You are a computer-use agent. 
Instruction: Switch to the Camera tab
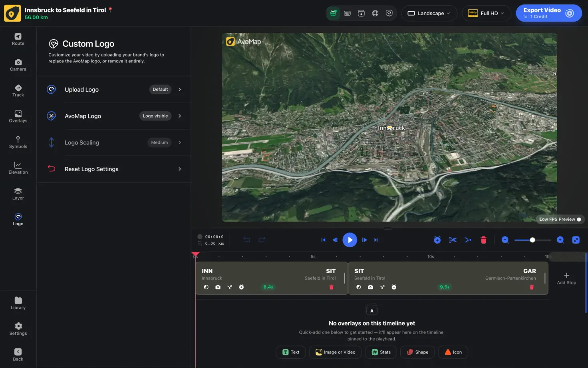[x=18, y=65]
